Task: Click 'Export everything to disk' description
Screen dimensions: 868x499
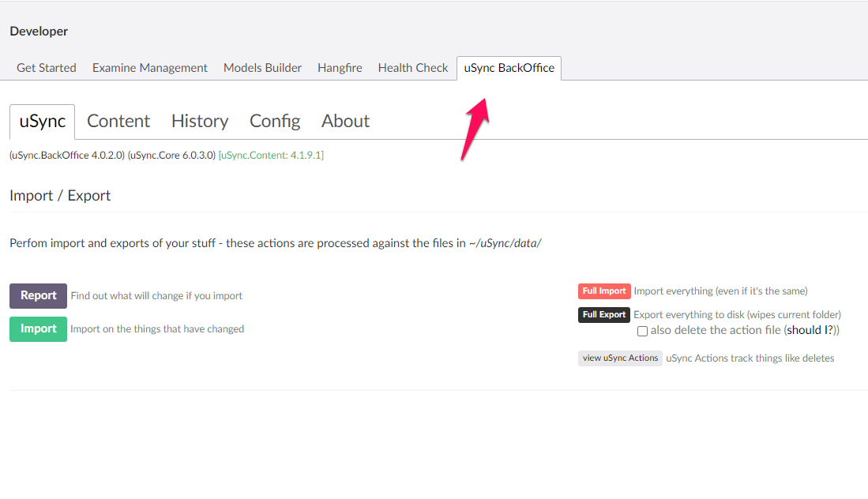Action: pos(738,315)
